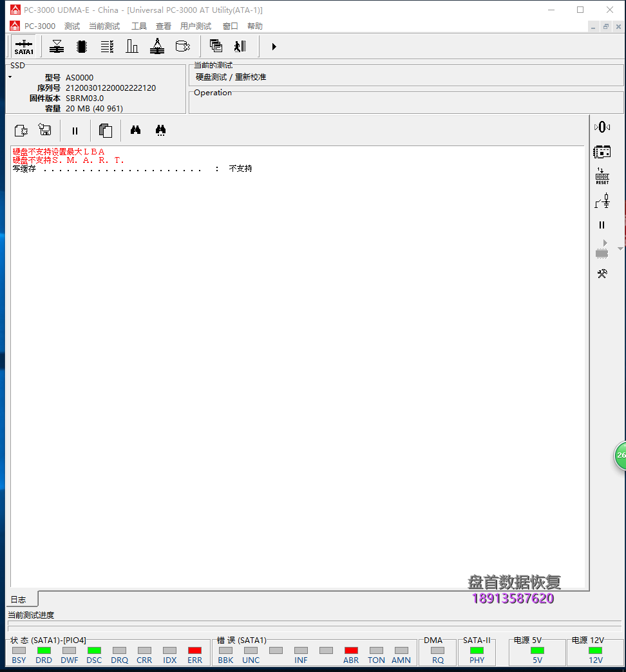Click the stacked windows icon
Screen dimensions: 626x672
216,46
